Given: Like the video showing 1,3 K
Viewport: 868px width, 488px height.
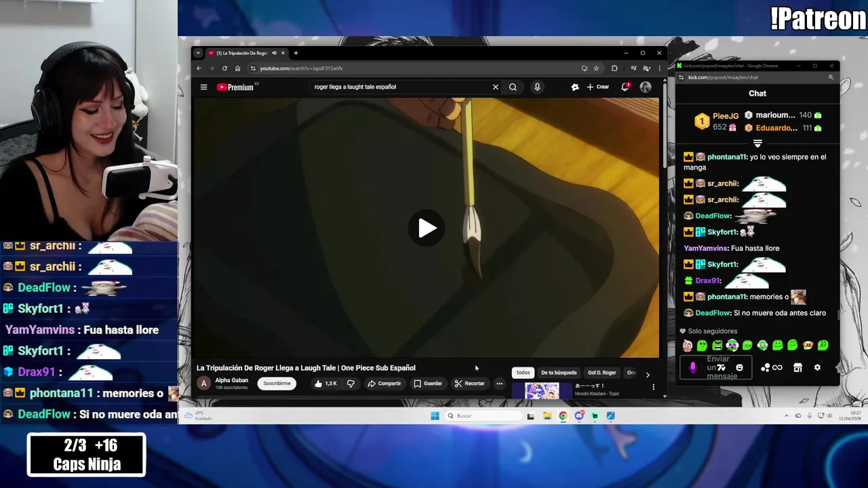Looking at the screenshot, I should (x=325, y=384).
